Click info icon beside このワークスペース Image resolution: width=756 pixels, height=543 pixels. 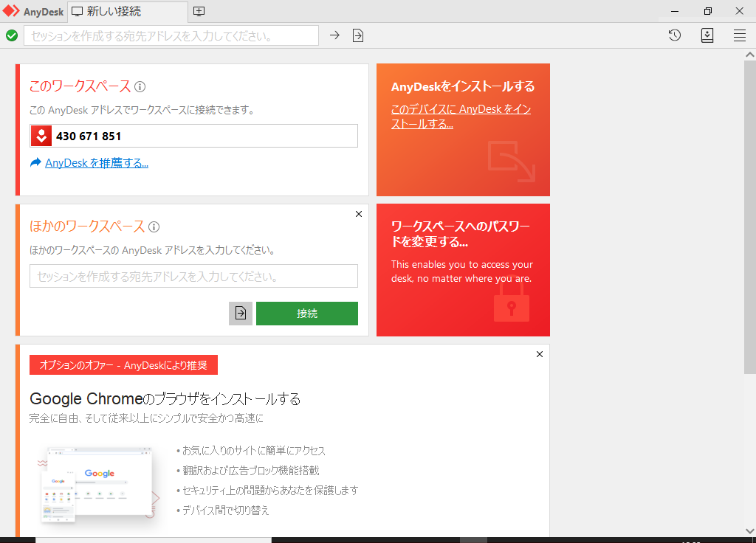140,87
